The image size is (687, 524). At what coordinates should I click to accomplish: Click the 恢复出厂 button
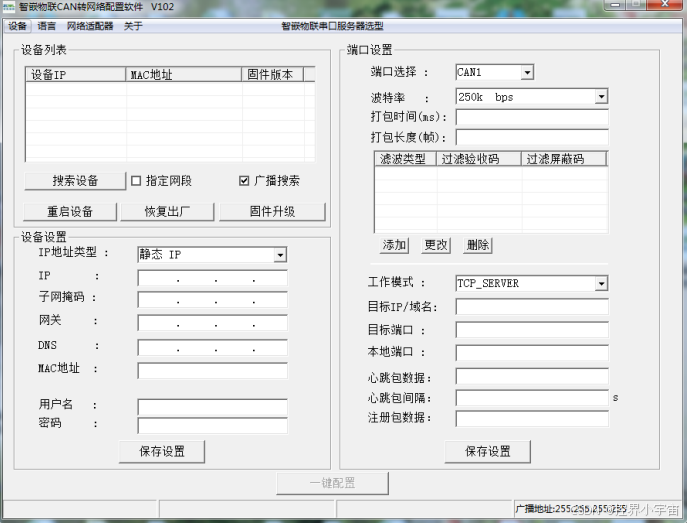pos(166,212)
